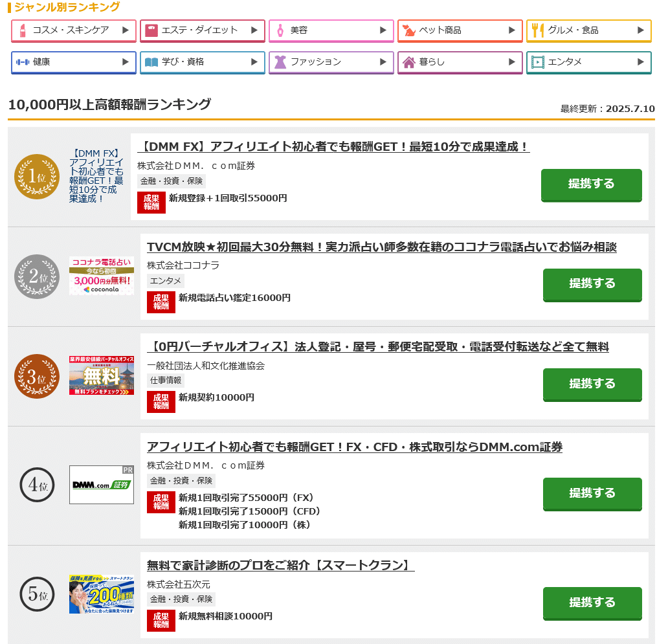
Task: Click the scale icon for エステ・ダイエット
Action: [151, 30]
